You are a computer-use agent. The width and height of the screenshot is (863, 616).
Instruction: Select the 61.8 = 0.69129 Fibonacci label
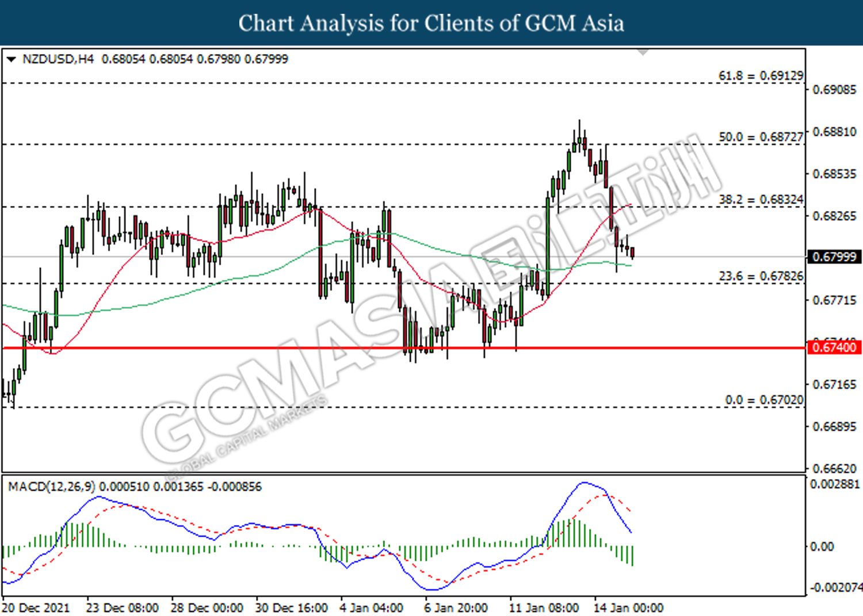coord(761,75)
